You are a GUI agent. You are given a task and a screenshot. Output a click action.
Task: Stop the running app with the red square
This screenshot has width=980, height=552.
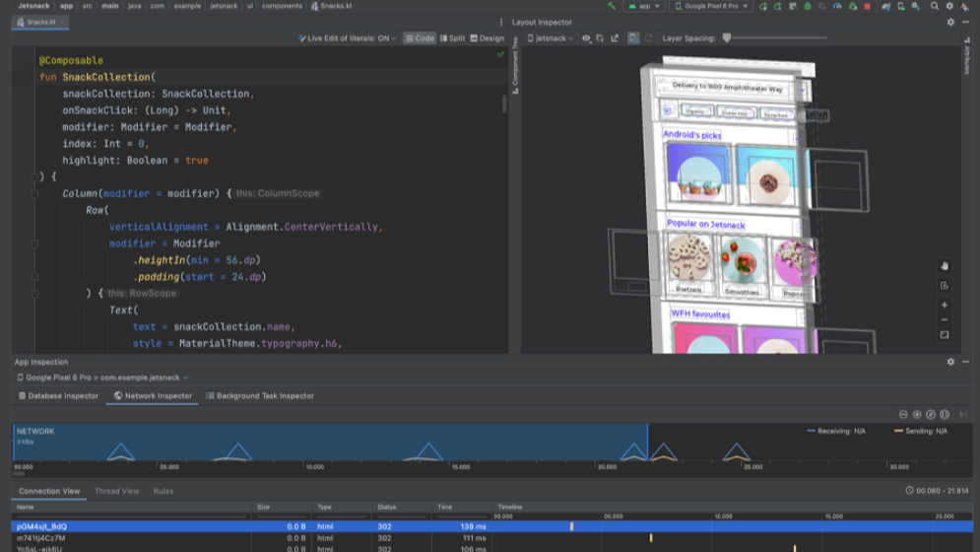click(x=867, y=6)
